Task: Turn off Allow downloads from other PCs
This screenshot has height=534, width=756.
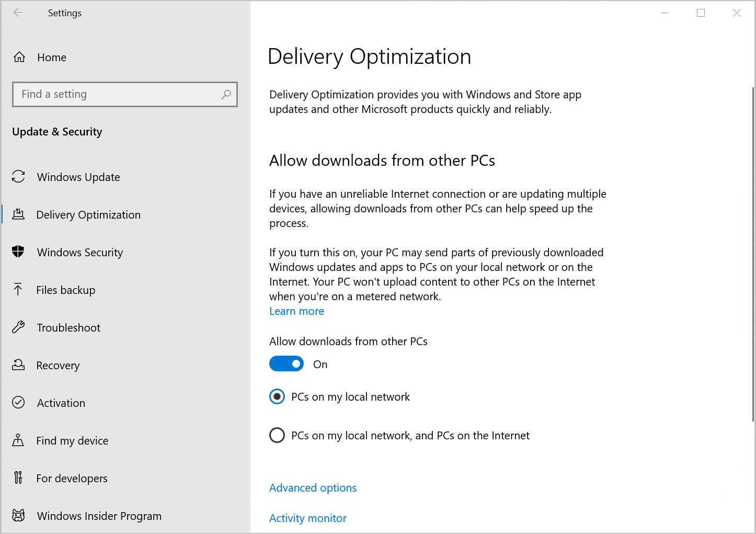Action: pos(287,363)
